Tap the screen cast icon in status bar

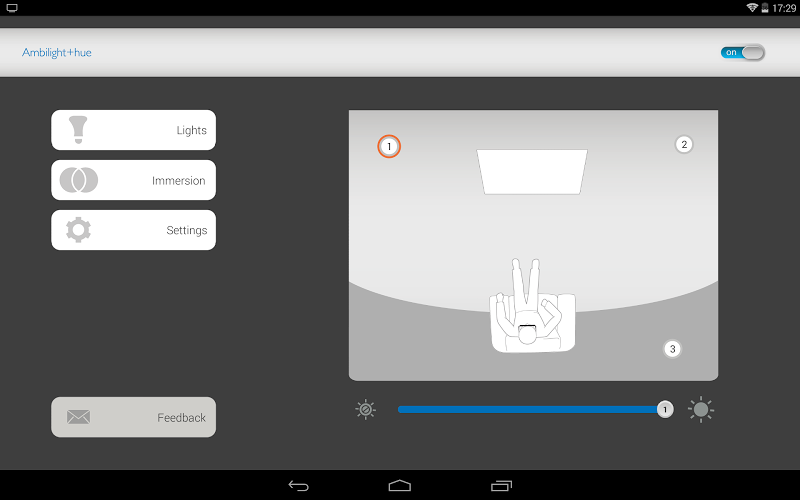(12, 8)
